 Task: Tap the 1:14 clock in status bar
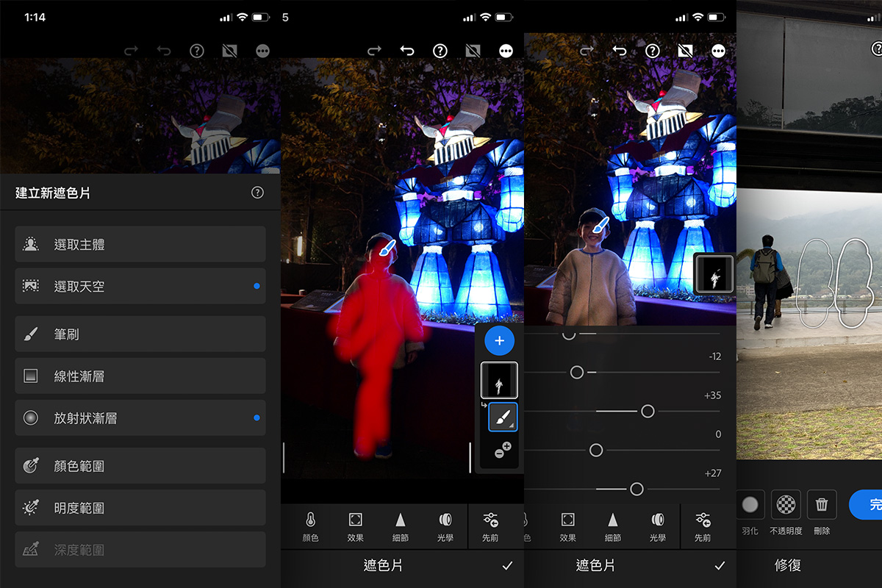pos(35,17)
